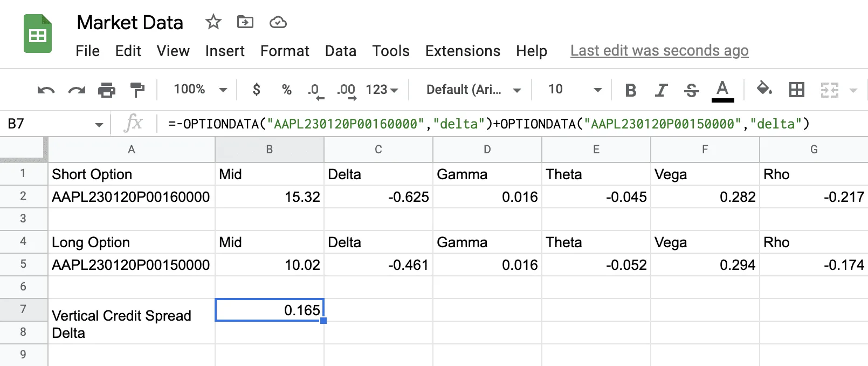Select row 7 header
The image size is (868, 366).
click(x=24, y=309)
